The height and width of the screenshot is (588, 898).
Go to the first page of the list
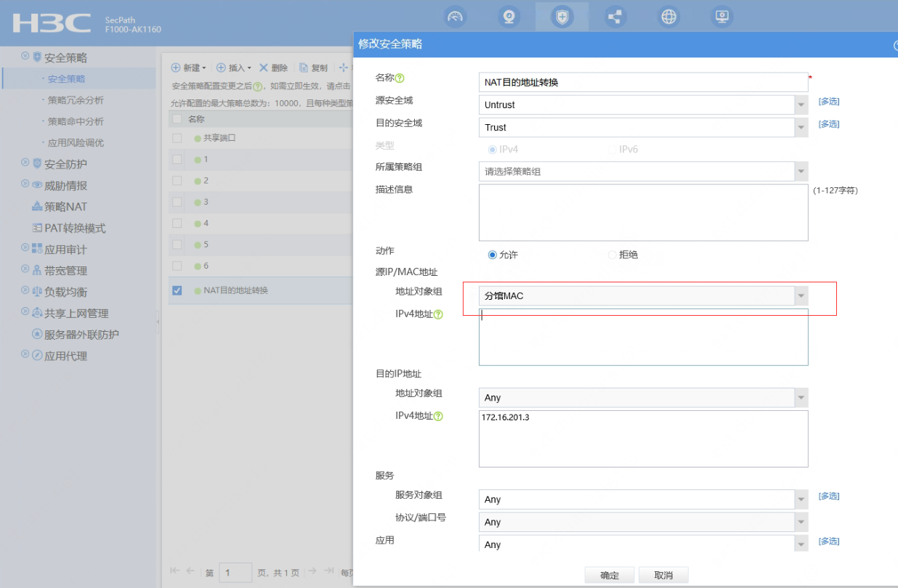[174, 571]
